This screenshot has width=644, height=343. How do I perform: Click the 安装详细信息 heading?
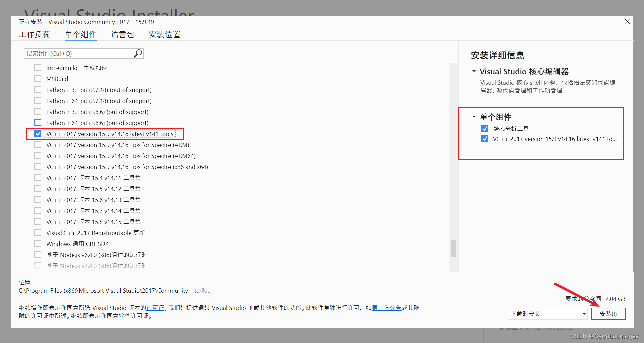coord(498,55)
